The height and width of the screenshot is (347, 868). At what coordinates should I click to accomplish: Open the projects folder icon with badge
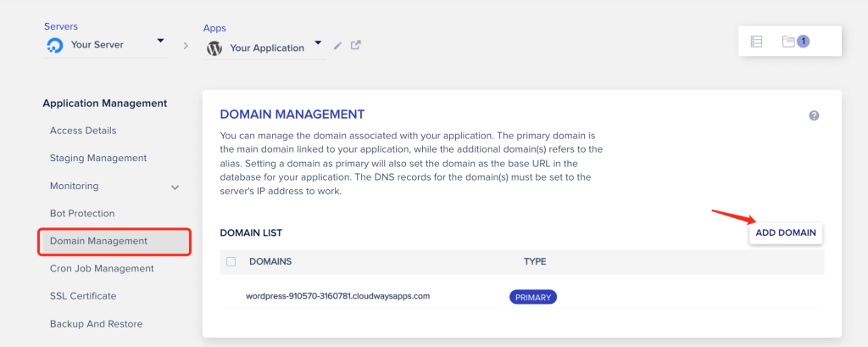(x=789, y=41)
